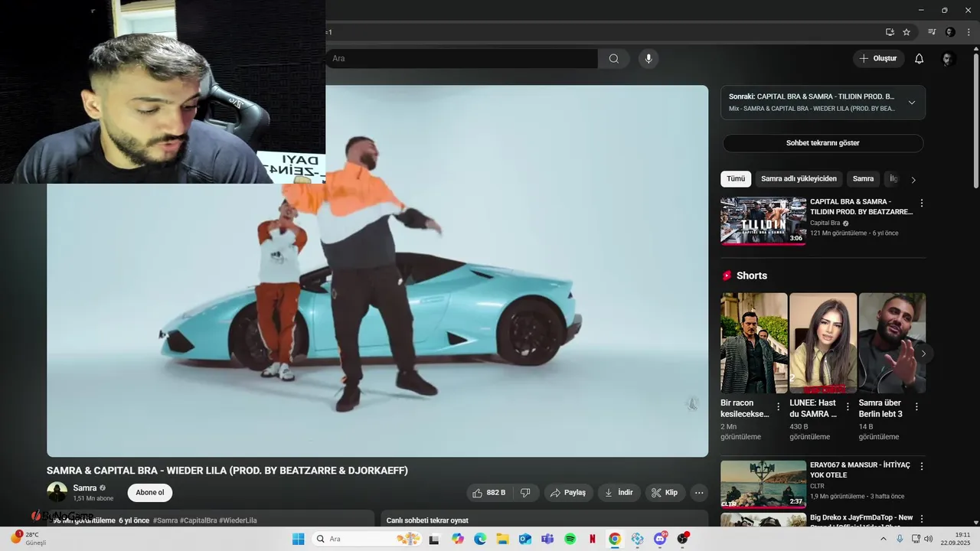Open options for Big Dreko video
The height and width of the screenshot is (551, 980).
coord(922,519)
